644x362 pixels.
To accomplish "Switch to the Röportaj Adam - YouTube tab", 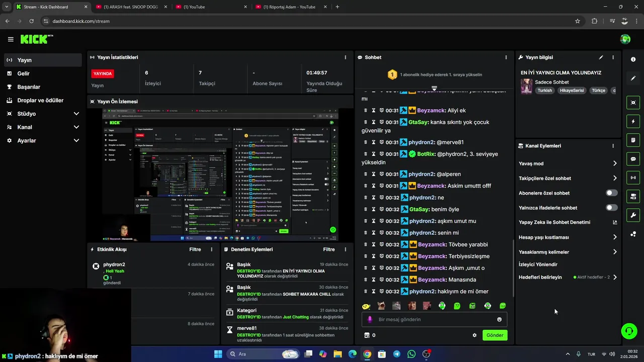I will (290, 7).
